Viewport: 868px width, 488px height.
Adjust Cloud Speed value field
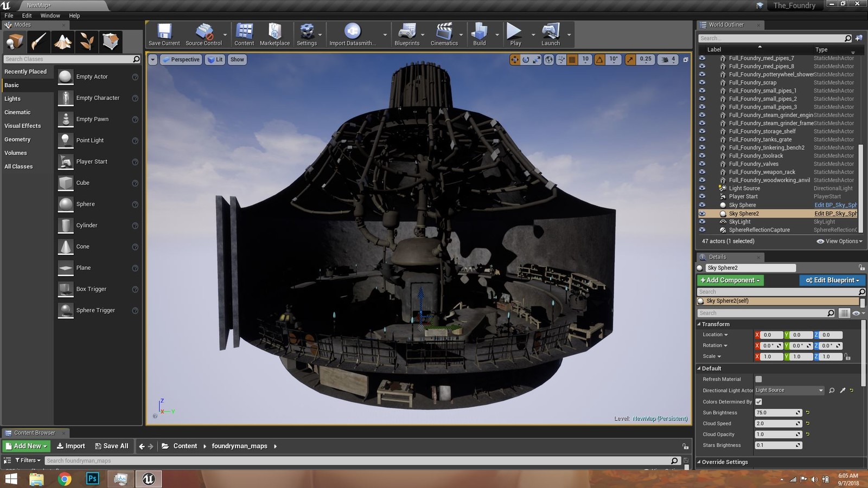tap(778, 423)
